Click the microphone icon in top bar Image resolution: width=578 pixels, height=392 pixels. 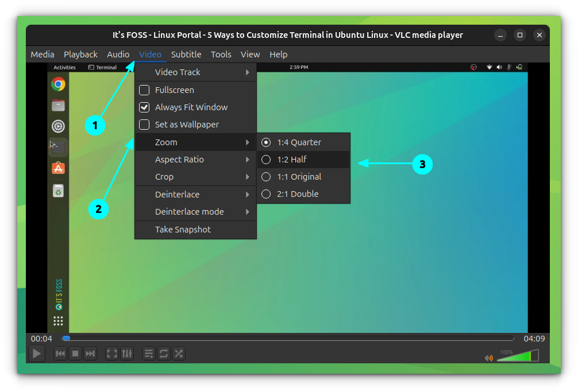click(509, 67)
